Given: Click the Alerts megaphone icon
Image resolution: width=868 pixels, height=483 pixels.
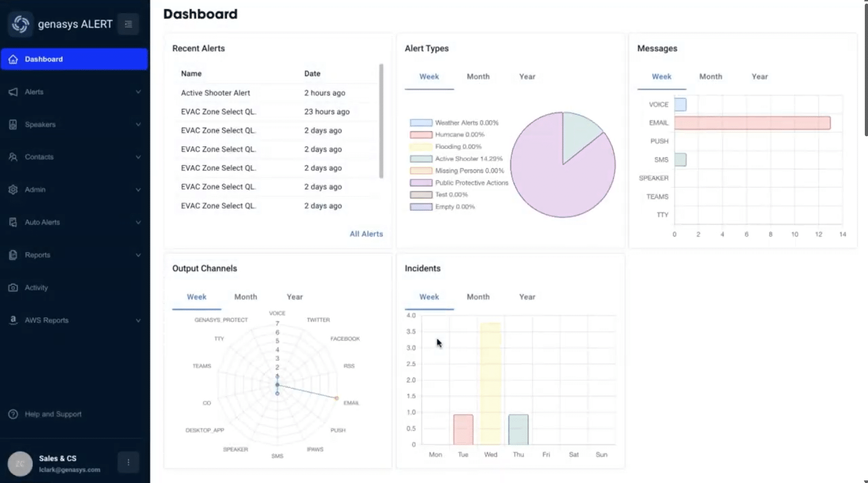Looking at the screenshot, I should point(13,92).
